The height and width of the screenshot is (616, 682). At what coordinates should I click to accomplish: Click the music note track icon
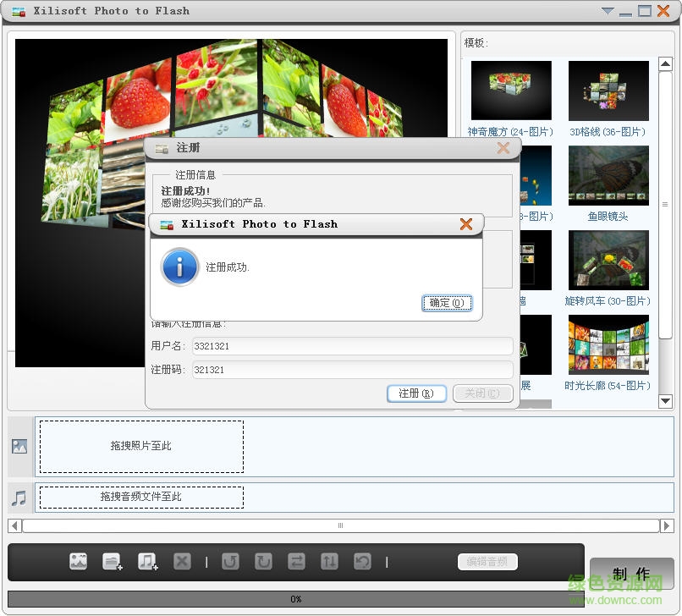click(x=19, y=498)
